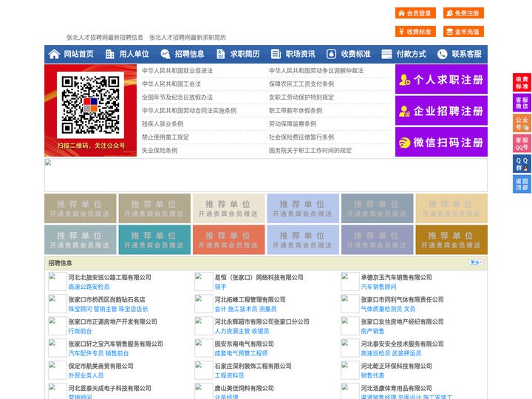Open 用人单位 navigation item
Screen dimensions: 532x399
click(134, 54)
